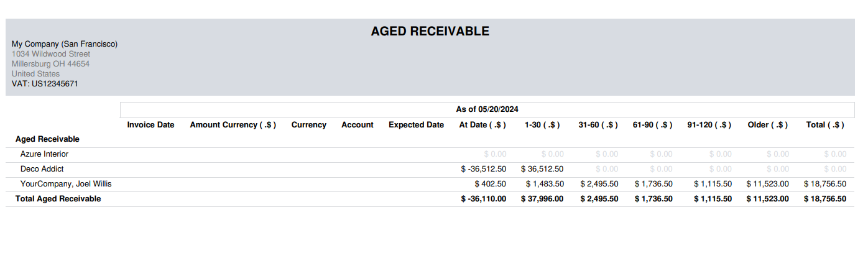Select YourCompany, Joel Willis row

point(66,184)
